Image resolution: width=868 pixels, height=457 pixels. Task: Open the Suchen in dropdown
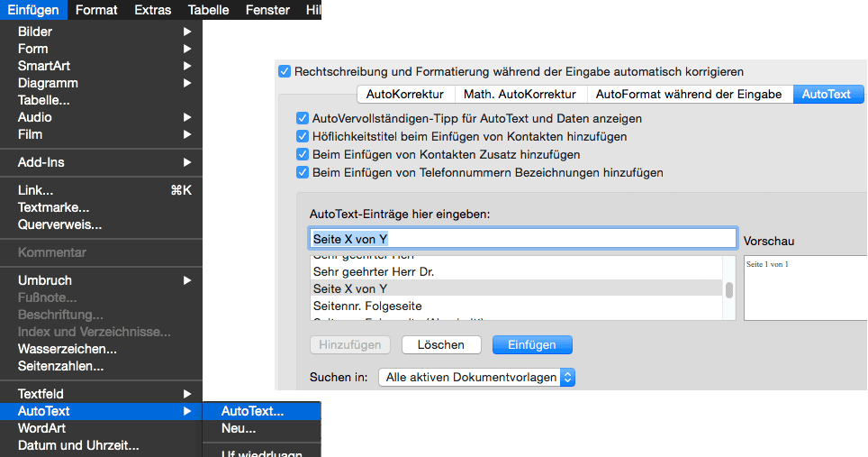click(x=476, y=378)
